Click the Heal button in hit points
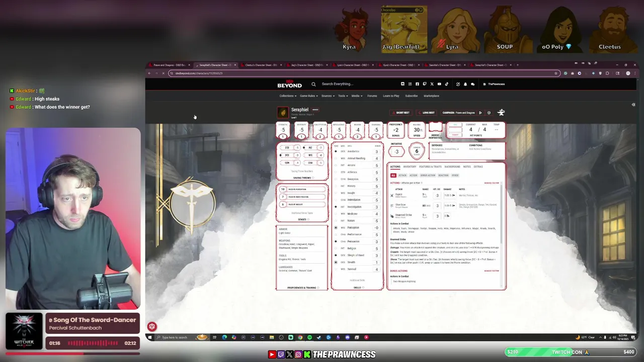 coord(455,124)
